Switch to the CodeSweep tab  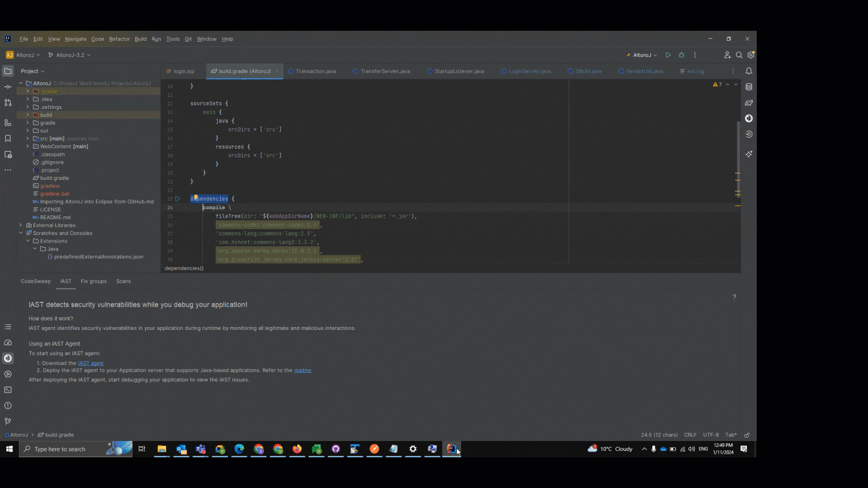click(x=36, y=281)
